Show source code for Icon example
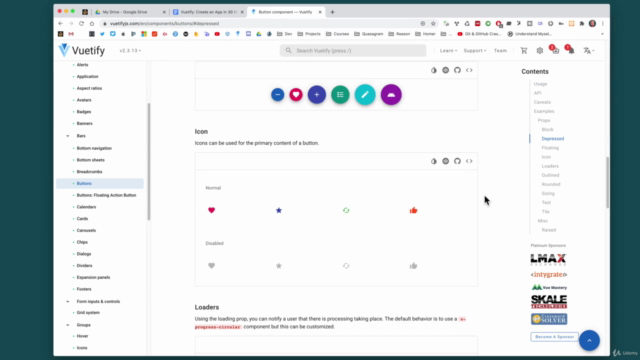The image size is (640, 360). click(x=469, y=161)
